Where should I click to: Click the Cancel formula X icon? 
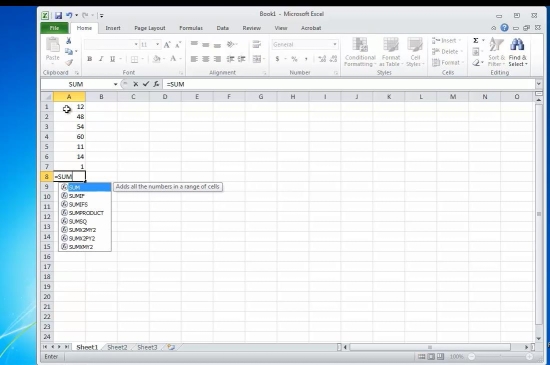point(136,84)
